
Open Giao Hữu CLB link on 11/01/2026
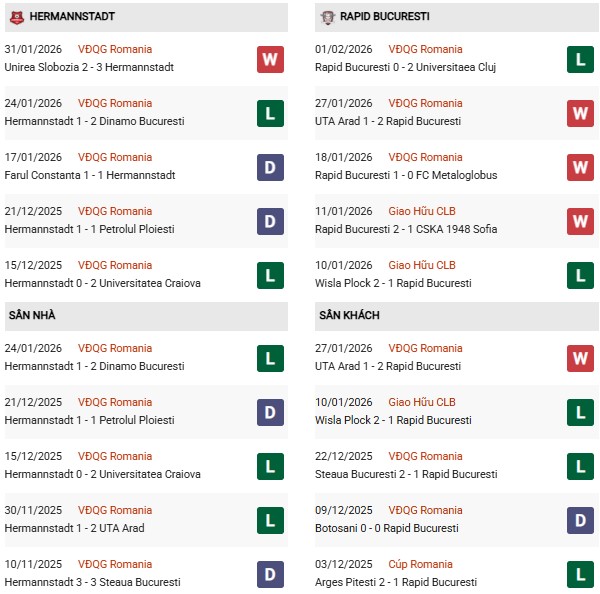click(421, 211)
